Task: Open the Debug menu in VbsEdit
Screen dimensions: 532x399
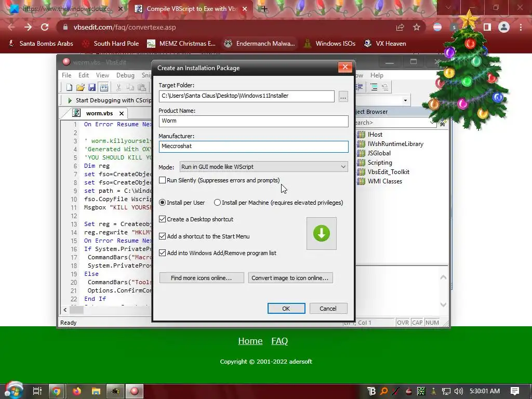Action: pos(125,75)
